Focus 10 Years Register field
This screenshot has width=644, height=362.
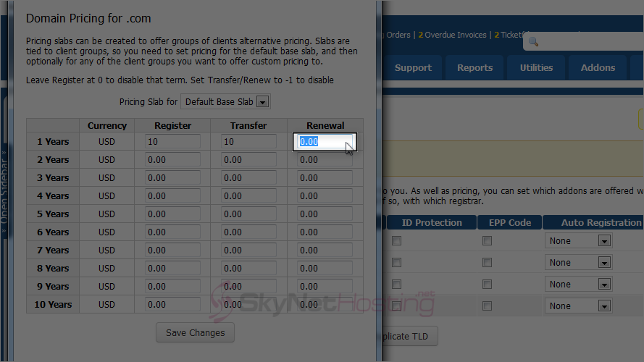[x=172, y=304]
